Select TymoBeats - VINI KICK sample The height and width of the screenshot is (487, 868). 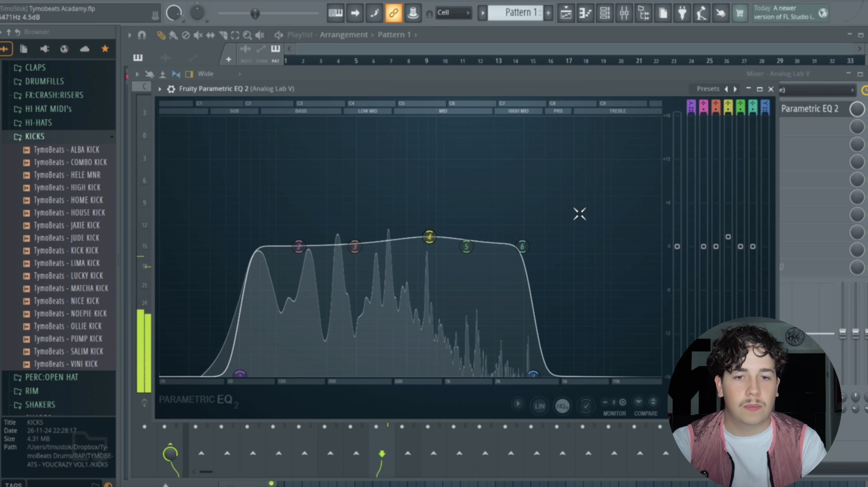point(65,364)
